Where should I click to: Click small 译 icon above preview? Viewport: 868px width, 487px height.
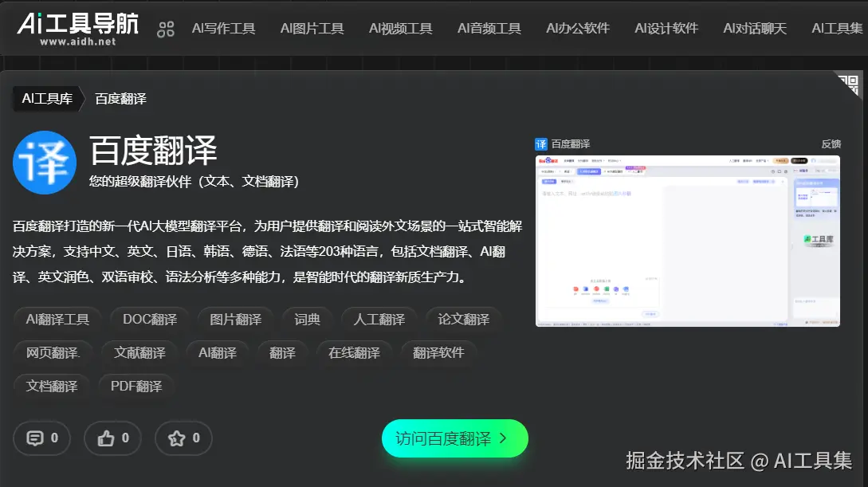541,144
